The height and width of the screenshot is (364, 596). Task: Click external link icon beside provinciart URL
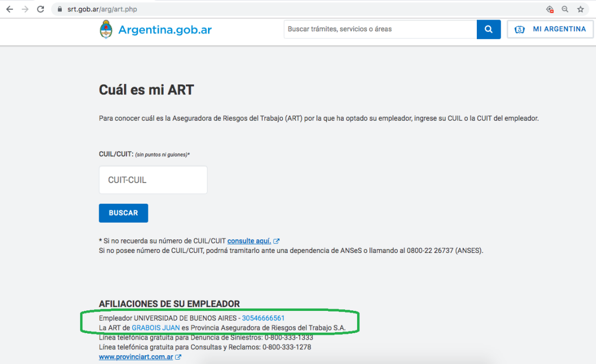tap(178, 357)
